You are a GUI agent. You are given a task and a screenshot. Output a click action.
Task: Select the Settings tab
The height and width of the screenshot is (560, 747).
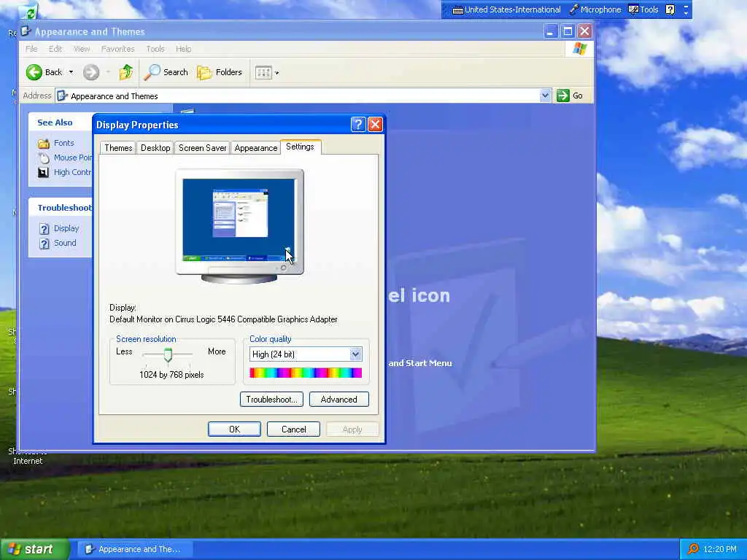pyautogui.click(x=300, y=147)
